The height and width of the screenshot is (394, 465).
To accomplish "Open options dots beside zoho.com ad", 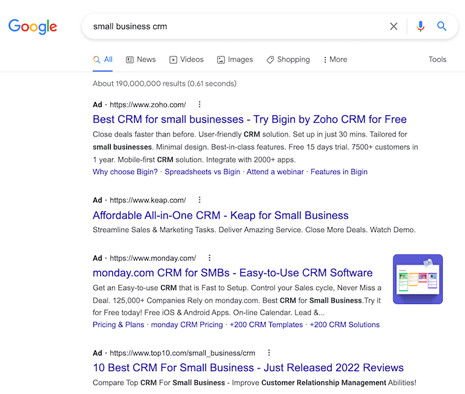I will point(199,104).
